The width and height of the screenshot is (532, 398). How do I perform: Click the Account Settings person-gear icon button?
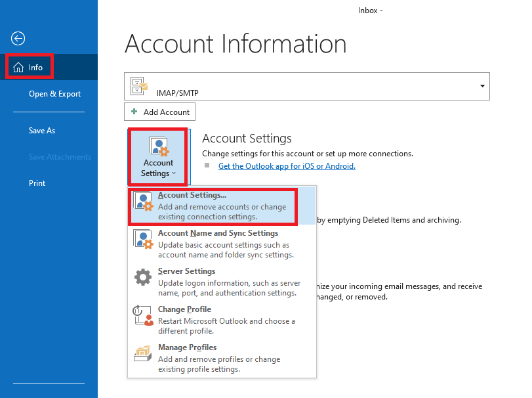[159, 157]
